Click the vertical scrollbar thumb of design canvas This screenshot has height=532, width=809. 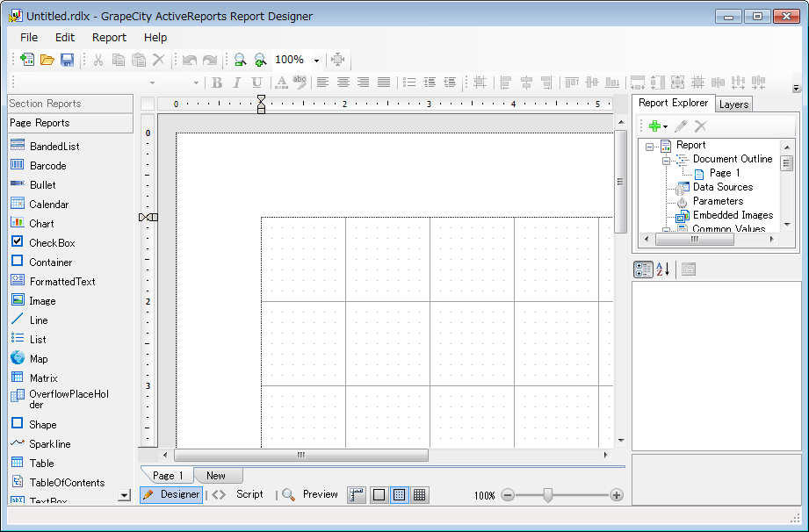tap(621, 182)
